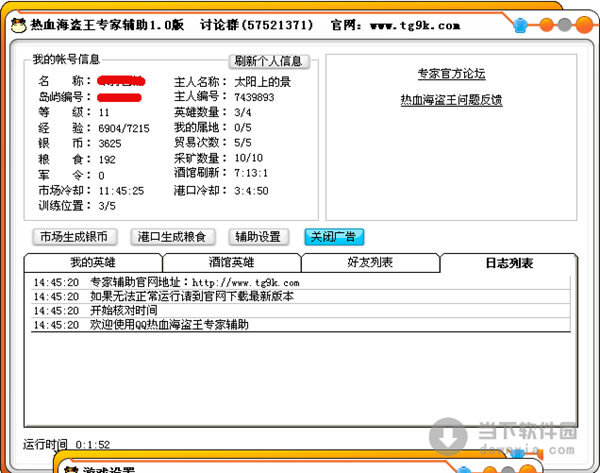Viewport: 600px width, 473px height.
Task: Click the 讨论群(57521371) title text
Action: [x=257, y=25]
